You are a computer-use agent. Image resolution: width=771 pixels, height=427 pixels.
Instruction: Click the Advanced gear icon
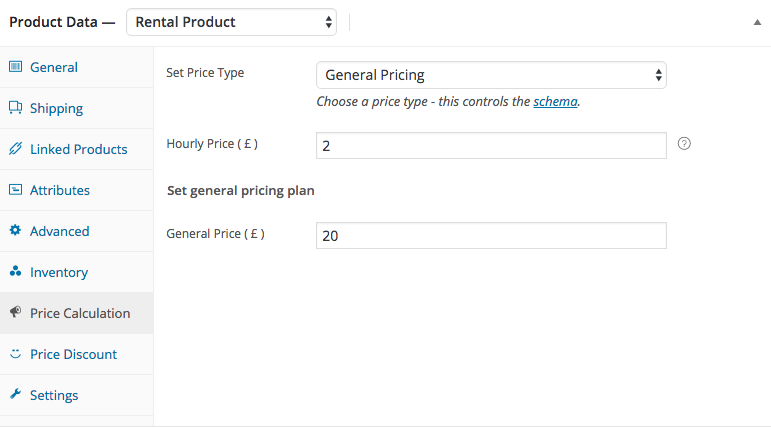15,231
